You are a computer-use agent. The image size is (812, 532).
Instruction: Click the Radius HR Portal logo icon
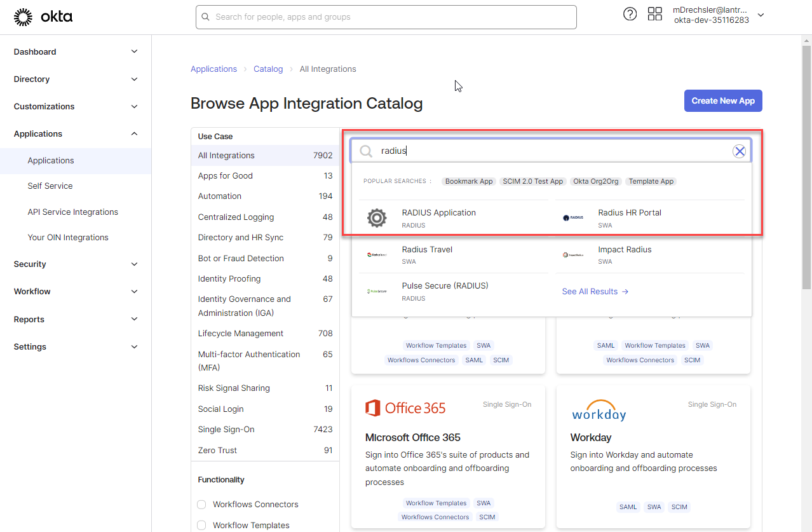[573, 218]
